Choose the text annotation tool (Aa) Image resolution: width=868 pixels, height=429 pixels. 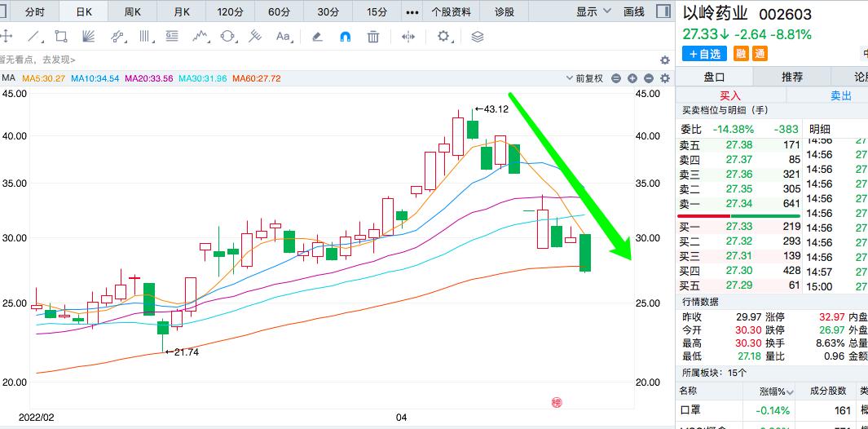point(283,36)
